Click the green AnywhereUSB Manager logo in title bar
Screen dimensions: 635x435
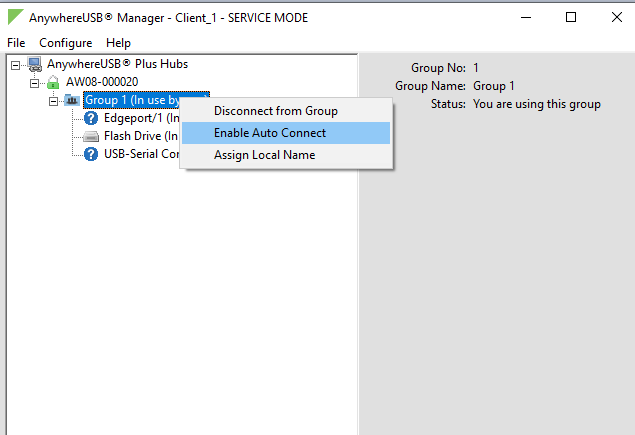point(16,17)
